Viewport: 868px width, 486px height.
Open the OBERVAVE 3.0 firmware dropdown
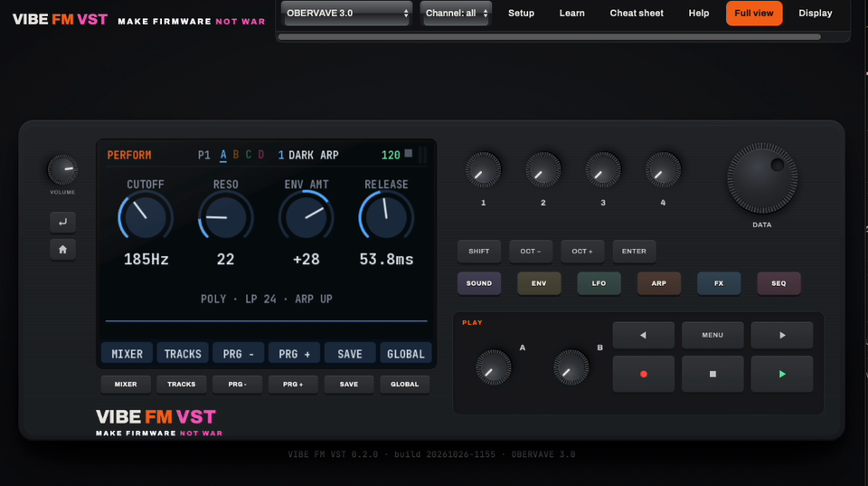pyautogui.click(x=346, y=14)
